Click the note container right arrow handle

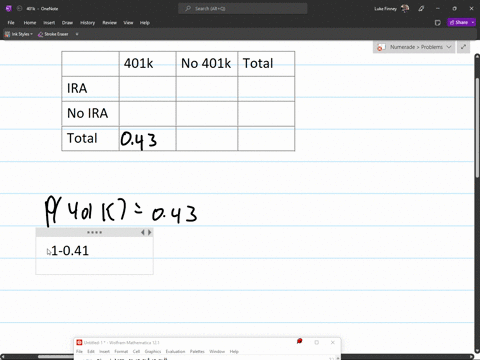tap(150, 232)
